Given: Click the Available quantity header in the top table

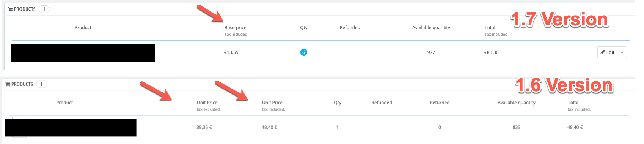Looking at the screenshot, I should coord(431,28).
